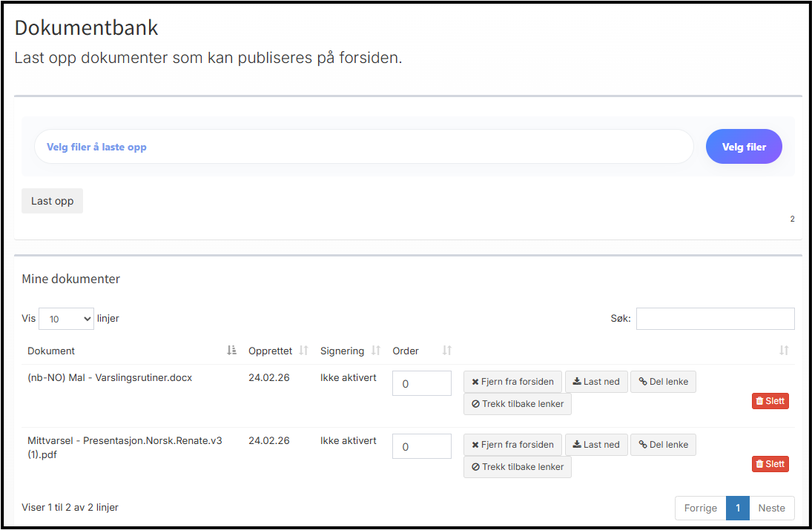Open the Vis 10 linjer dropdown

[x=66, y=319]
